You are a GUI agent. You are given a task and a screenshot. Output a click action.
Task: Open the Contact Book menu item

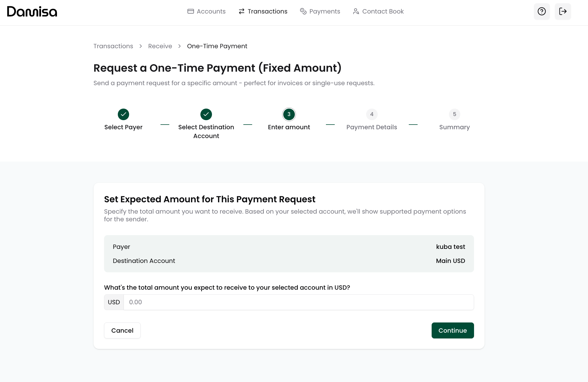(383, 11)
